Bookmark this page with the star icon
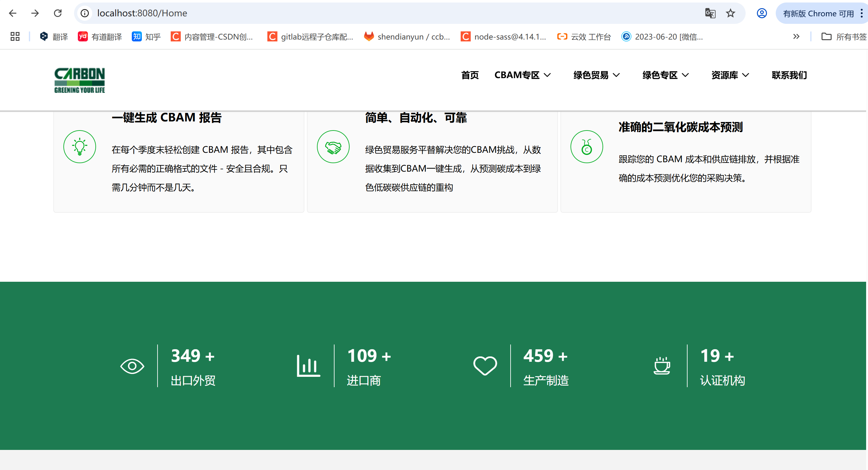 (x=730, y=13)
